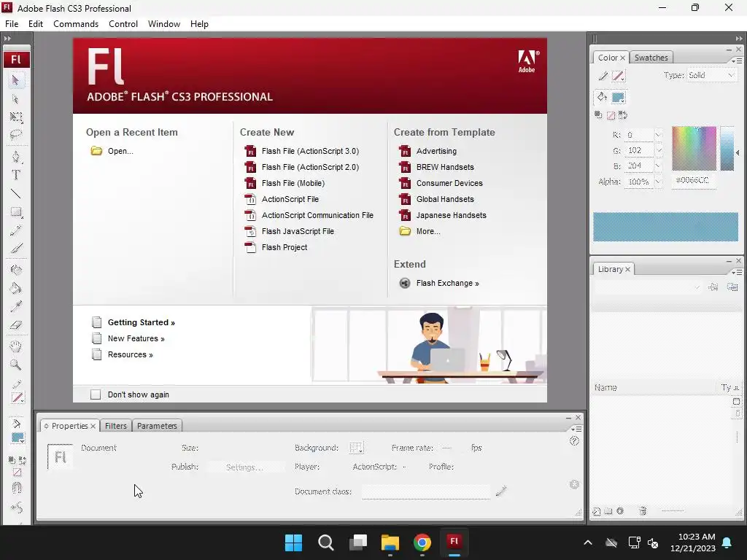
Task: Switch to the Swatches tab
Action: pyautogui.click(x=651, y=58)
